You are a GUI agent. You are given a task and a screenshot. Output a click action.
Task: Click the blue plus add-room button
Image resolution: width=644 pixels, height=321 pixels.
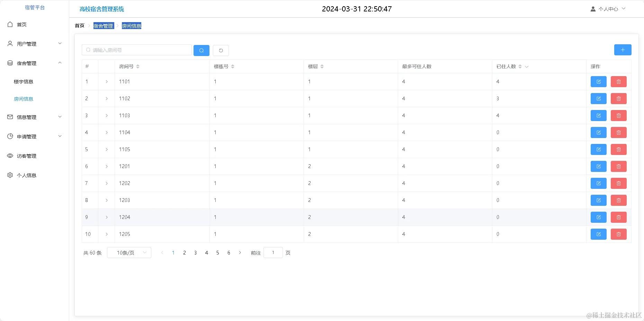pos(623,50)
